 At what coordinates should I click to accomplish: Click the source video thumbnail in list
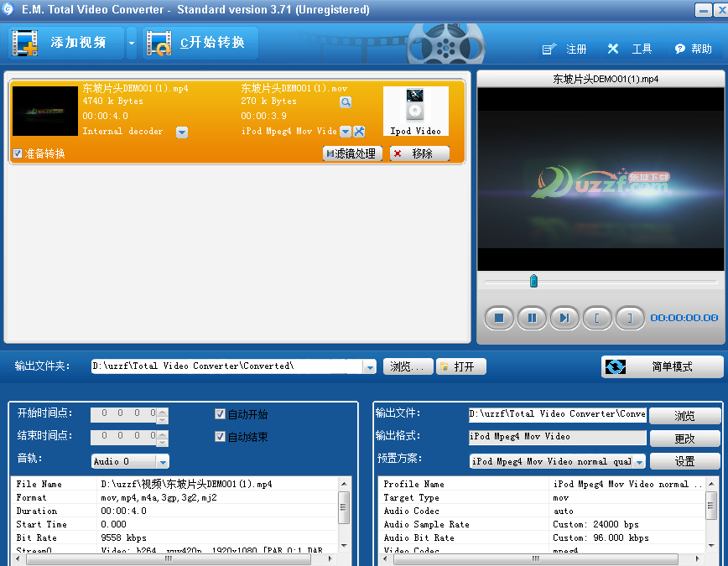pyautogui.click(x=45, y=111)
